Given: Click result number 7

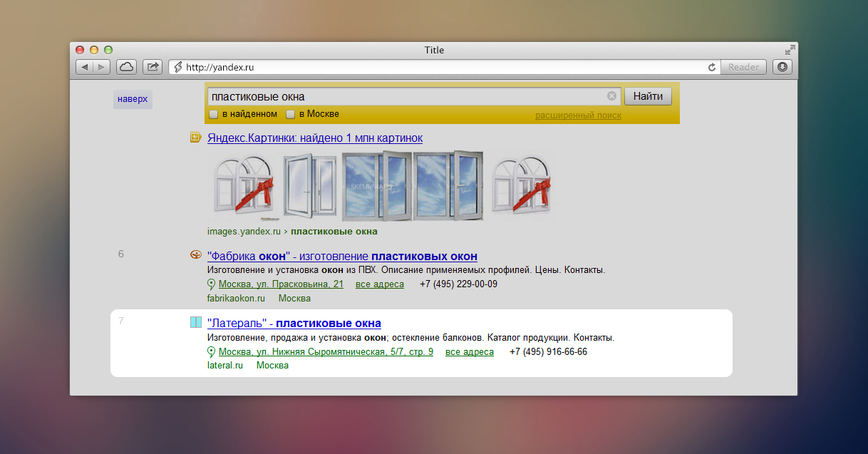Looking at the screenshot, I should pos(121,321).
